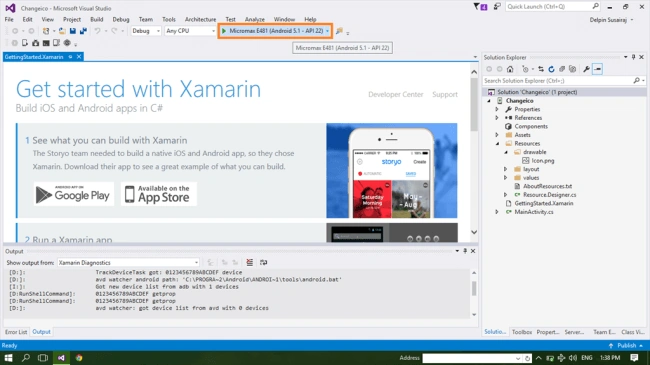The width and height of the screenshot is (650, 365).
Task: Click Sync with Active Document arrows icon
Action: click(541, 69)
